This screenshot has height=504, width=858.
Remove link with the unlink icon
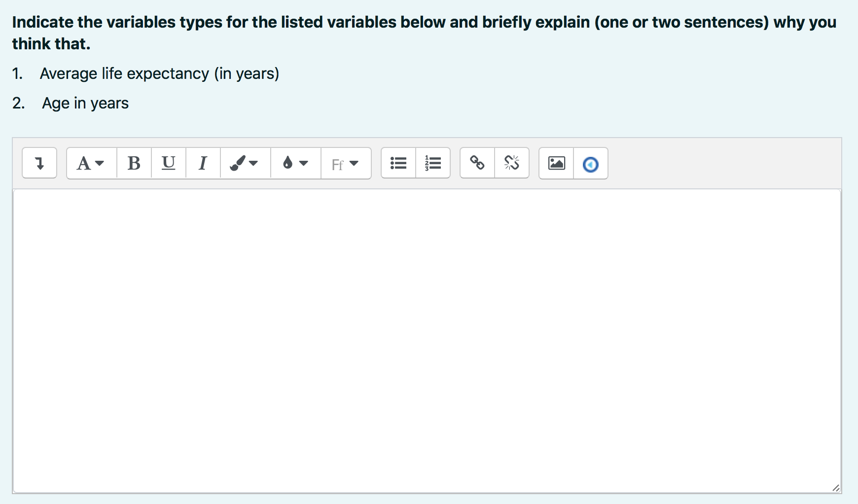pyautogui.click(x=512, y=163)
